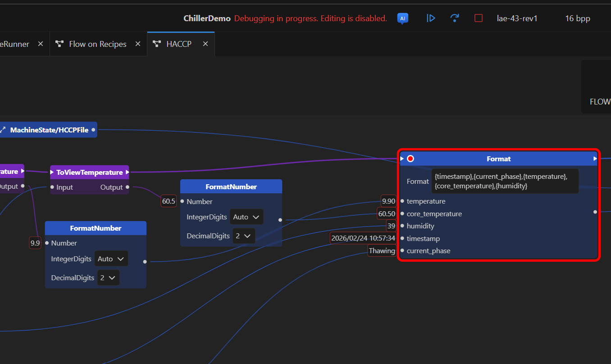Viewport: 611px width, 364px height.
Task: Stop debugging with the red square
Action: pyautogui.click(x=479, y=18)
